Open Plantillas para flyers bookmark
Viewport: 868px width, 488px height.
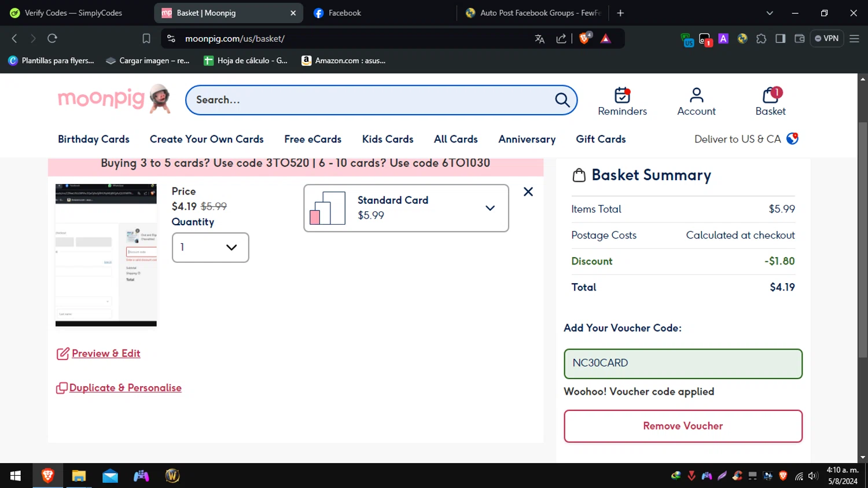coord(51,60)
